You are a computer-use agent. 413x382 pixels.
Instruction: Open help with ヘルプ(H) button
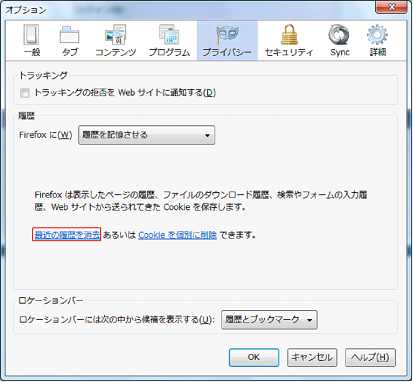(370, 357)
